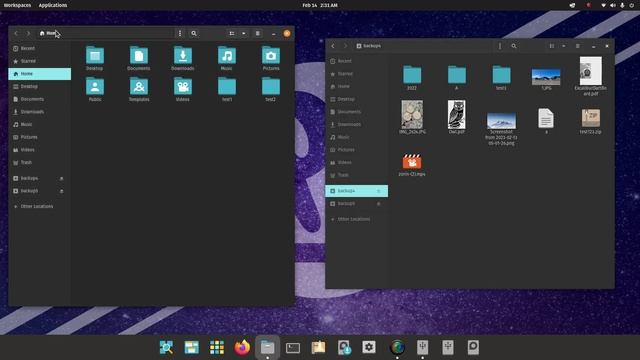The height and width of the screenshot is (360, 640).
Task: Launch Firefox from the dock
Action: click(242, 347)
